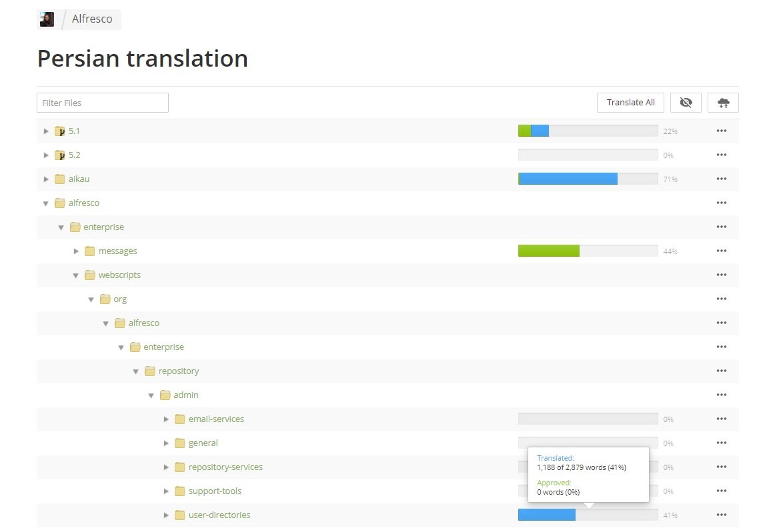This screenshot has width=765, height=532.
Task: Click the support-tools folder icon
Action: [180, 491]
